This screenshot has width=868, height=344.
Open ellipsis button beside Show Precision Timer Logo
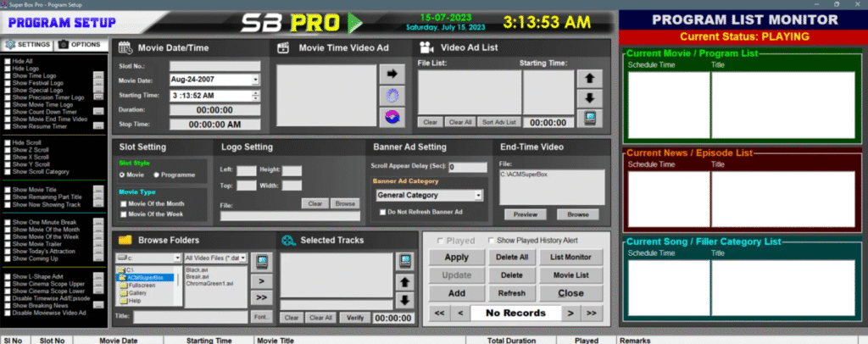pyautogui.click(x=98, y=97)
